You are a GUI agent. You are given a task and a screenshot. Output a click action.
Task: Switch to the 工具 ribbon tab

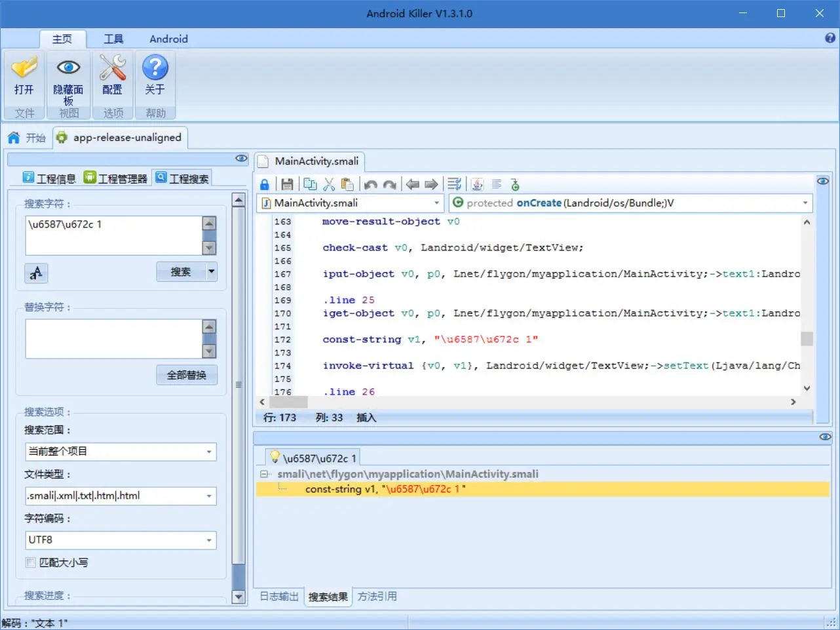click(113, 39)
